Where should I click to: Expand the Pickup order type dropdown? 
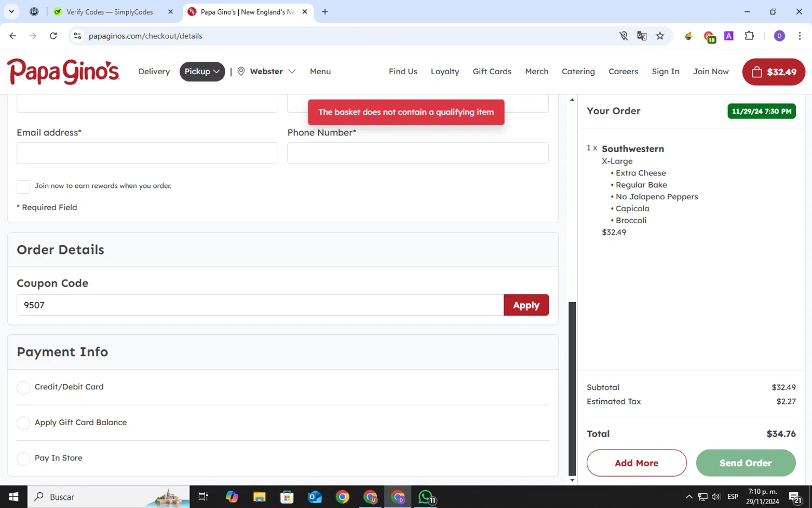coord(202,71)
